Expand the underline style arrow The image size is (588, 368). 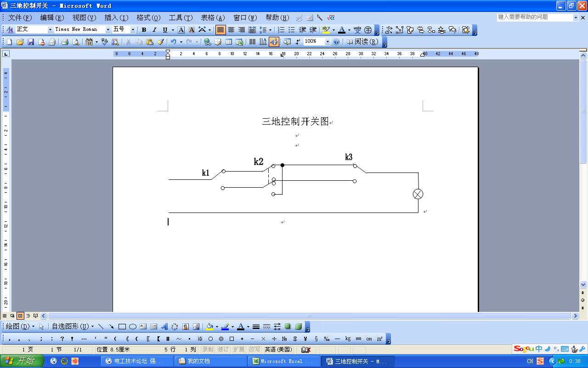click(x=173, y=30)
